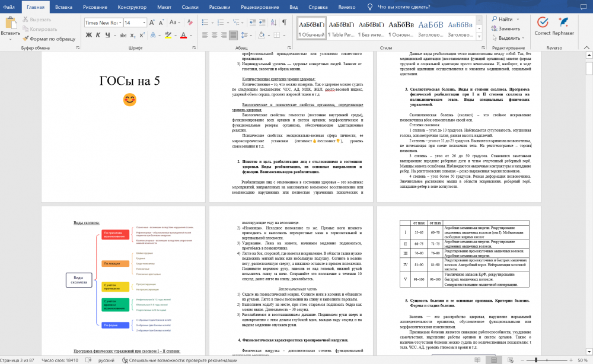Open the Вставка ribbon tab

point(63,7)
